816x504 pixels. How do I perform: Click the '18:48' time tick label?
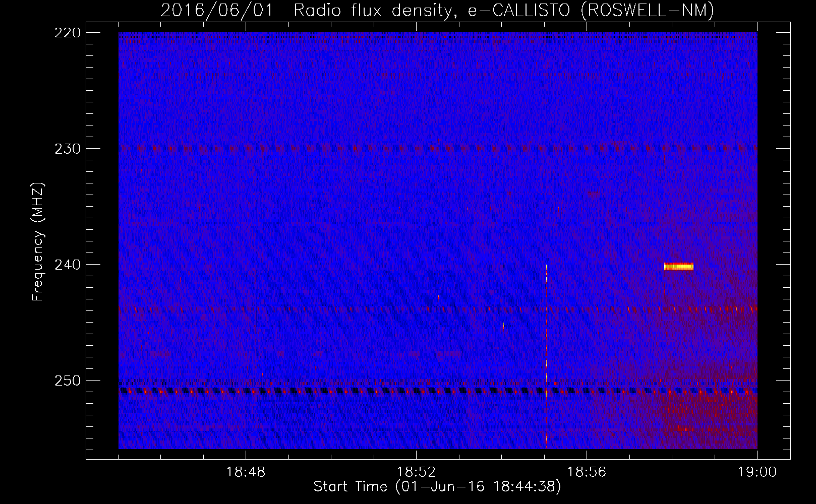pyautogui.click(x=246, y=472)
